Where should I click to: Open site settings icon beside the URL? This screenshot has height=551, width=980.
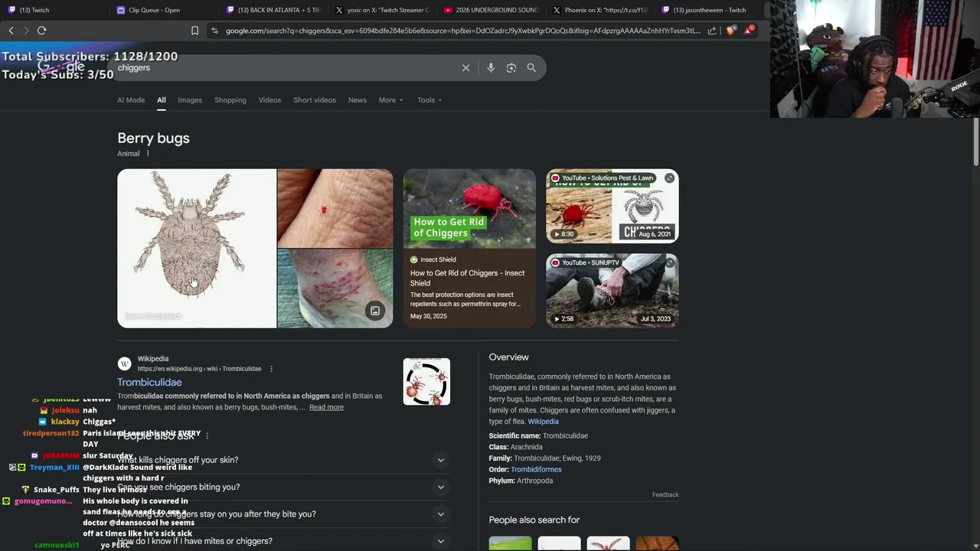[214, 31]
